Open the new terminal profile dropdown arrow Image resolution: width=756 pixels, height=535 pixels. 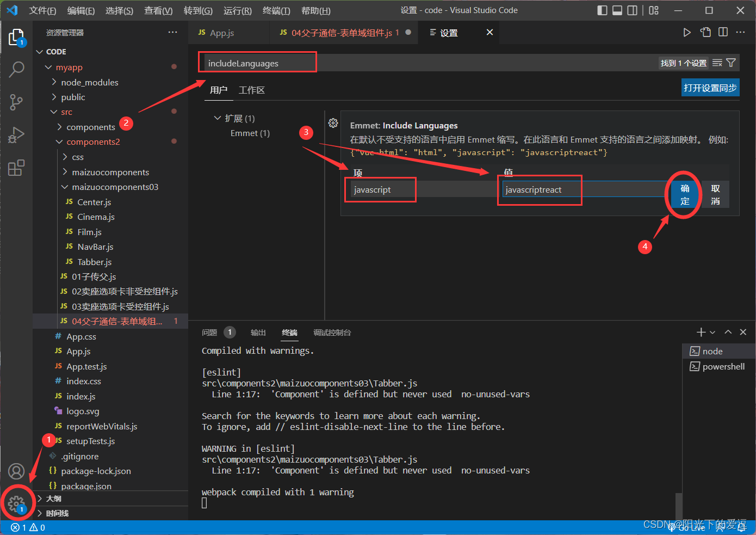[x=712, y=333]
